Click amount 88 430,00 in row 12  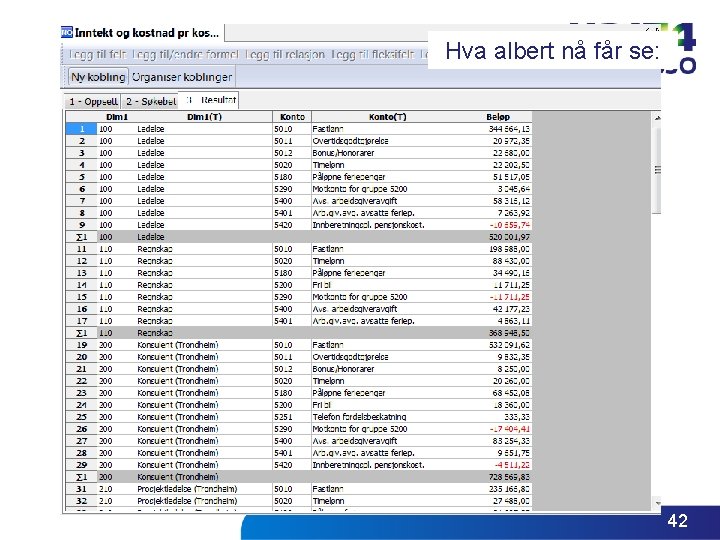click(x=511, y=261)
